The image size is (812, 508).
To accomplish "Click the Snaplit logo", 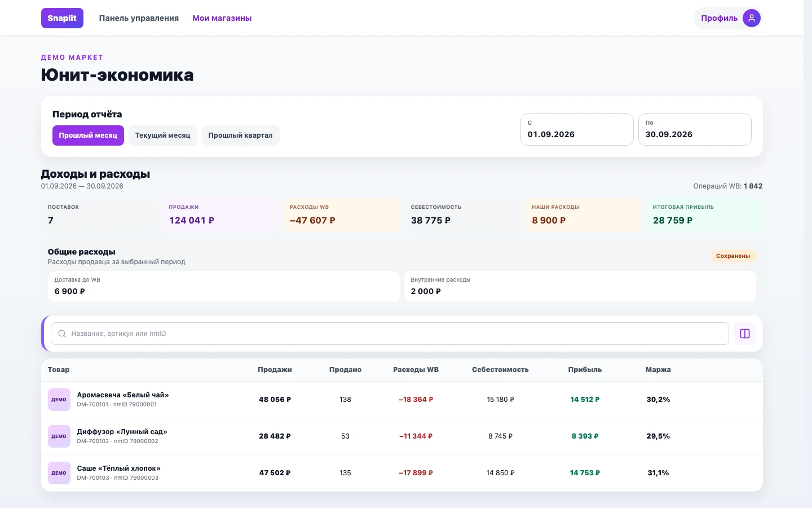I will [x=62, y=18].
